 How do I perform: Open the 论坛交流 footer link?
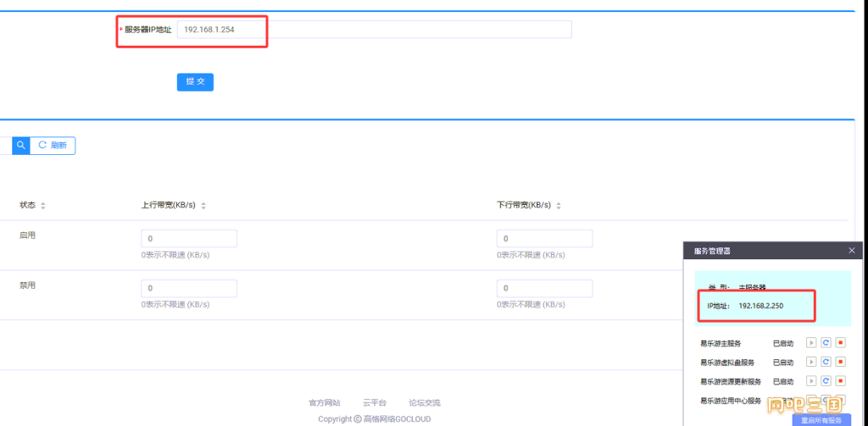click(425, 403)
